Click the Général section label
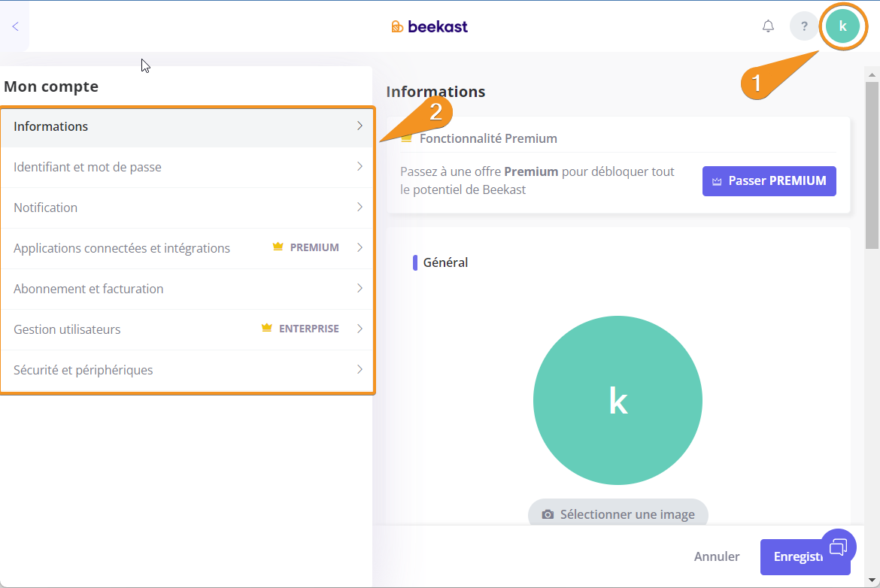Screen dimensions: 880x588 click(445, 262)
